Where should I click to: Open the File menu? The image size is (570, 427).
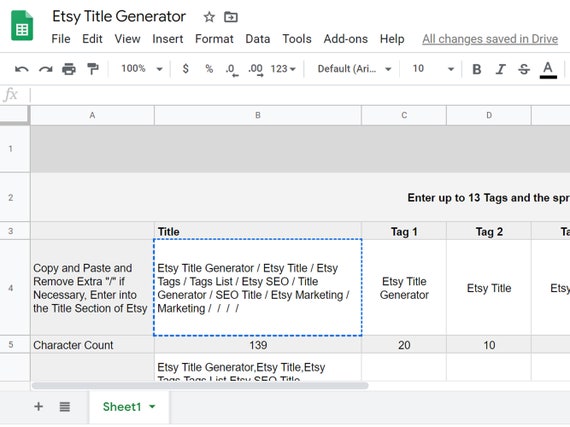[x=61, y=39]
